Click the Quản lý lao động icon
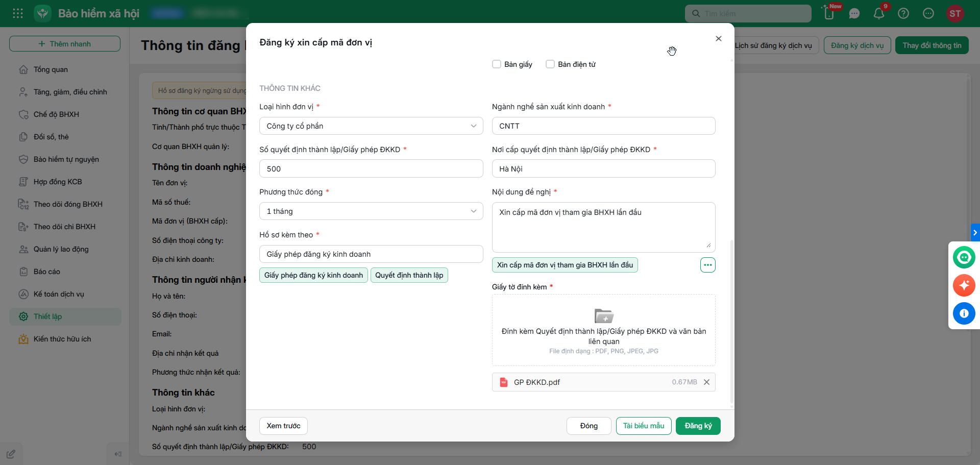 [23, 249]
